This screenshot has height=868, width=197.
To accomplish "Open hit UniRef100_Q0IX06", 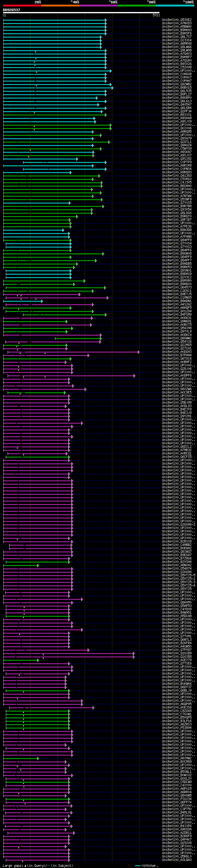I will [x=177, y=128].
